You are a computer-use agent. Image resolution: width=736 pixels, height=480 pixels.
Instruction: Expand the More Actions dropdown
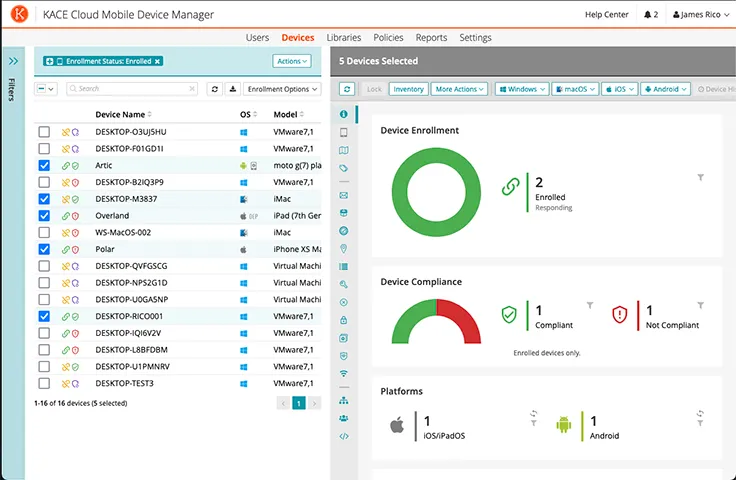coord(460,89)
